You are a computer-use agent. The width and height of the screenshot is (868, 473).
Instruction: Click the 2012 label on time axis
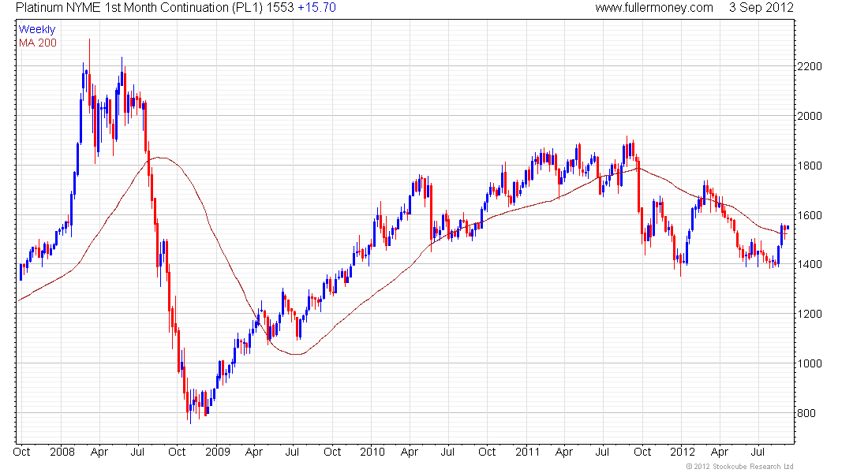pyautogui.click(x=681, y=453)
